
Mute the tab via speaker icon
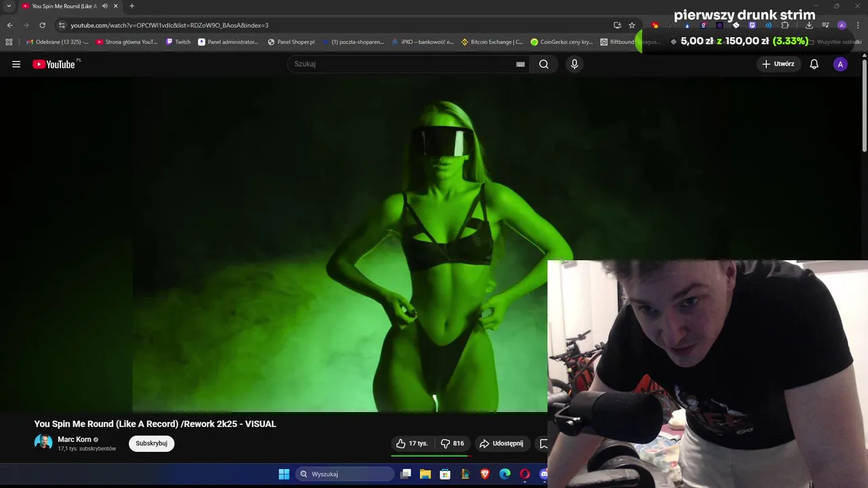pyautogui.click(x=104, y=6)
